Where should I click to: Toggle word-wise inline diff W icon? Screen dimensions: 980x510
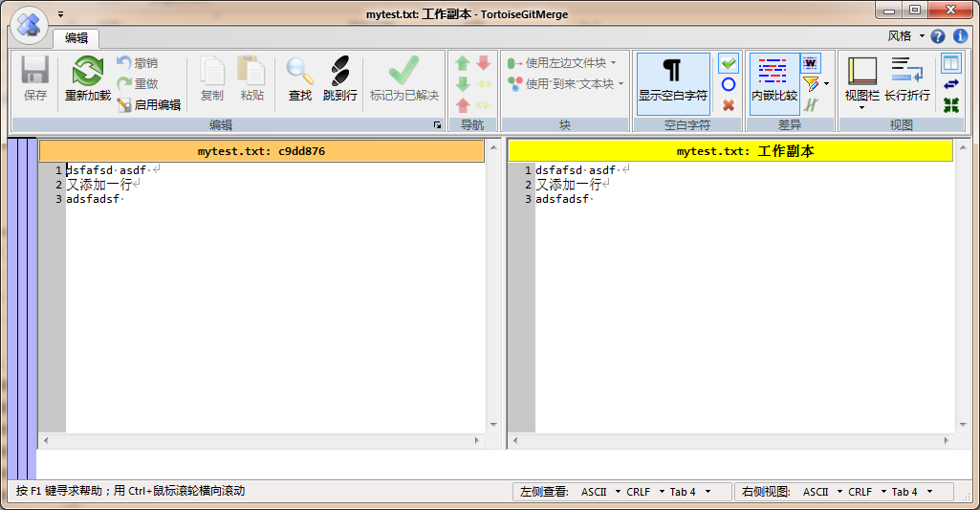[x=811, y=63]
